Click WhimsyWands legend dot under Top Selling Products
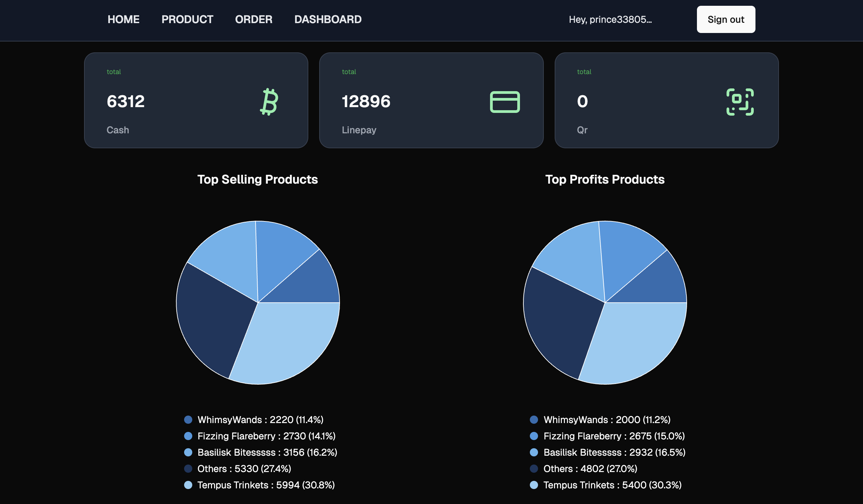The image size is (863, 504). (x=188, y=419)
